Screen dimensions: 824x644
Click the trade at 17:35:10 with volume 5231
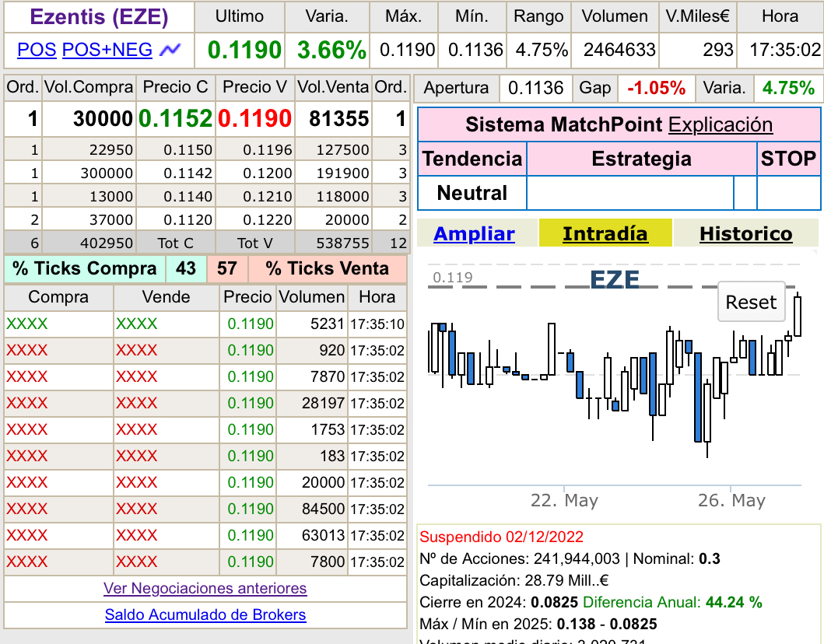click(205, 324)
